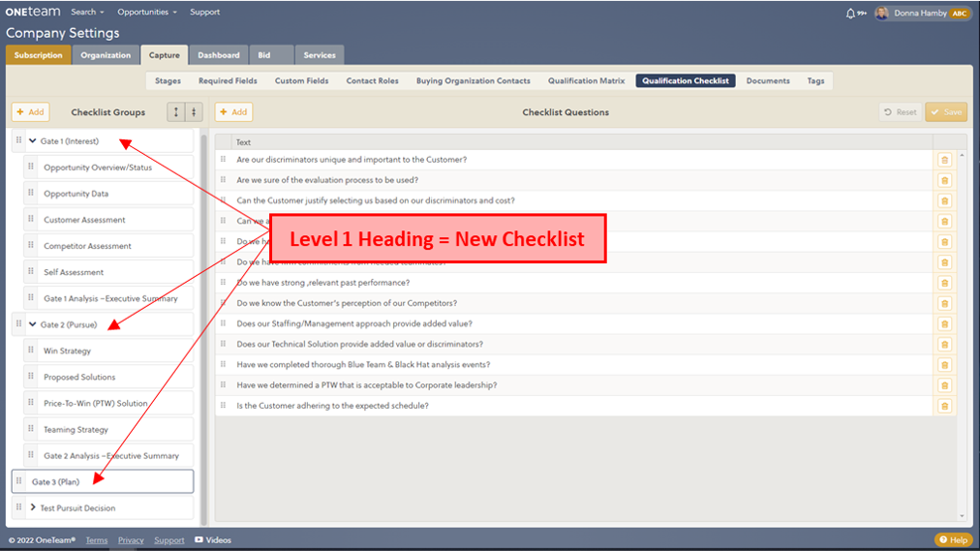Select Competitor Assessment checklist item
Viewport: 980px width, 551px height.
pos(108,246)
